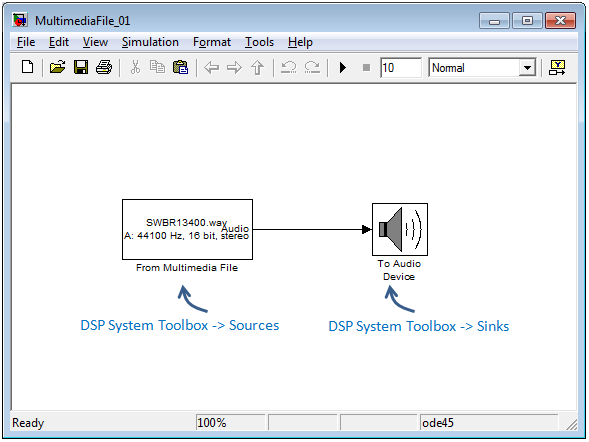Click the ode45 solver in status bar

point(438,423)
